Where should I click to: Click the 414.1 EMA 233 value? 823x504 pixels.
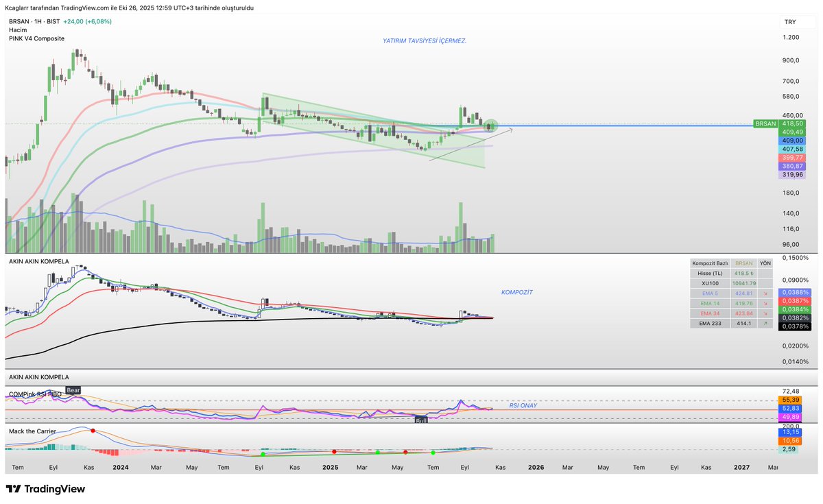click(x=743, y=322)
